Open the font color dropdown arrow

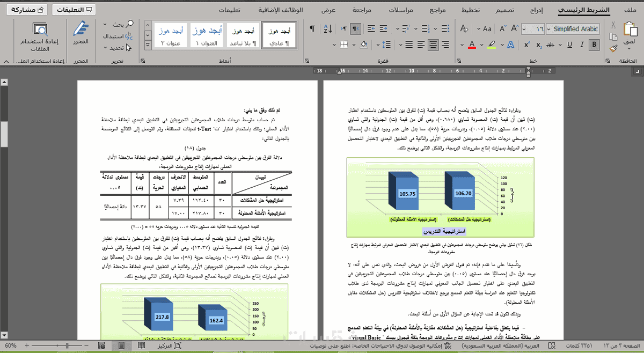point(462,45)
